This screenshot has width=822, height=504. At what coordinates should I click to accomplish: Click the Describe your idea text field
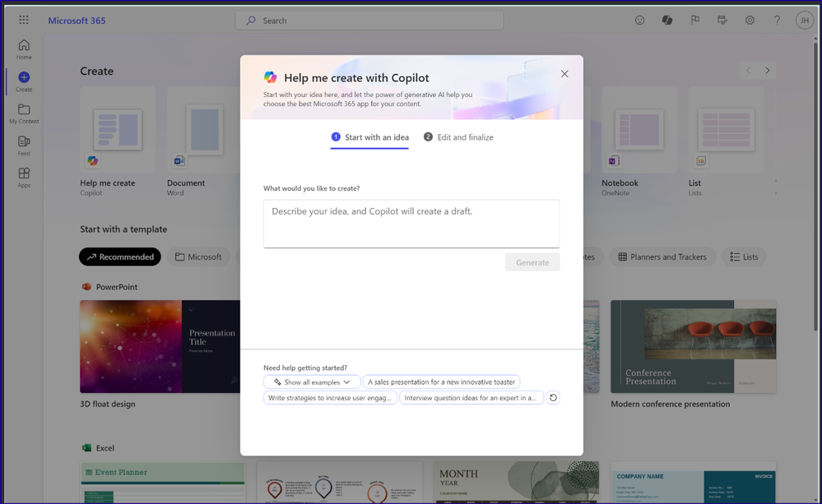(411, 223)
